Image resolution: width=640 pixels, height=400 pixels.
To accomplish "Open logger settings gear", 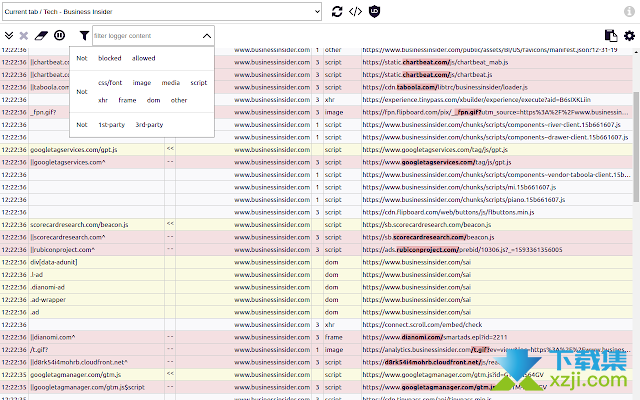I will [x=629, y=36].
